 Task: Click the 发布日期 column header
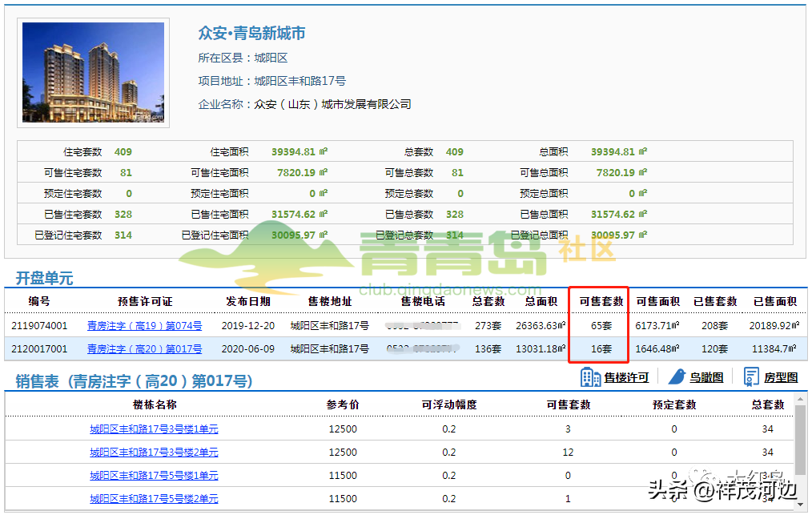click(248, 301)
